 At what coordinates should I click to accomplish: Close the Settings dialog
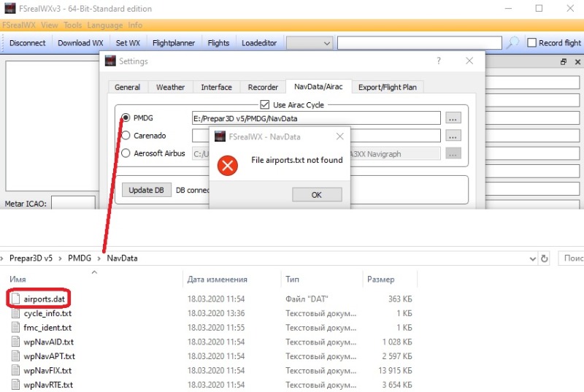[469, 61]
